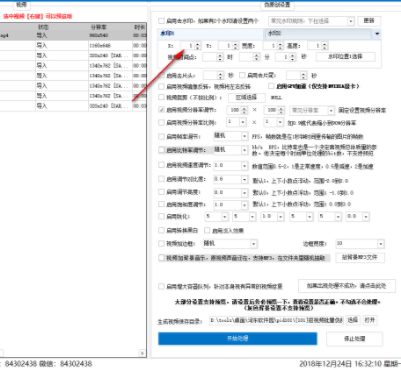Enable the video crop (视频裁剪) checkbox
The image size is (401, 370).
point(161,98)
